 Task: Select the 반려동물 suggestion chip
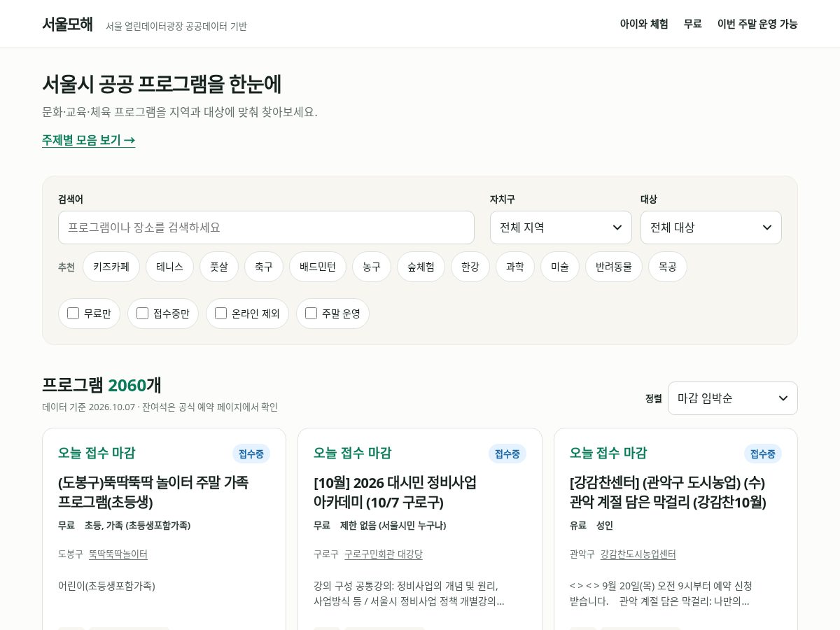pyautogui.click(x=614, y=267)
